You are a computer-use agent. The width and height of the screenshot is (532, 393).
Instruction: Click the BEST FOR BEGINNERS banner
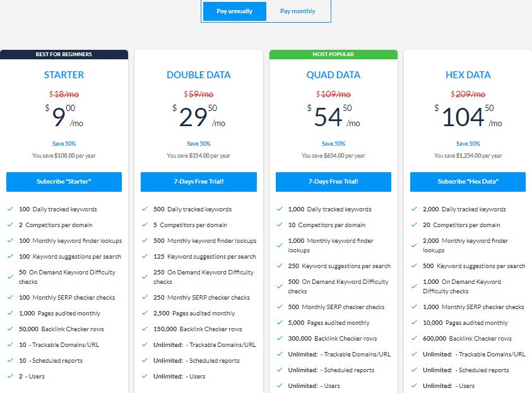coord(64,54)
